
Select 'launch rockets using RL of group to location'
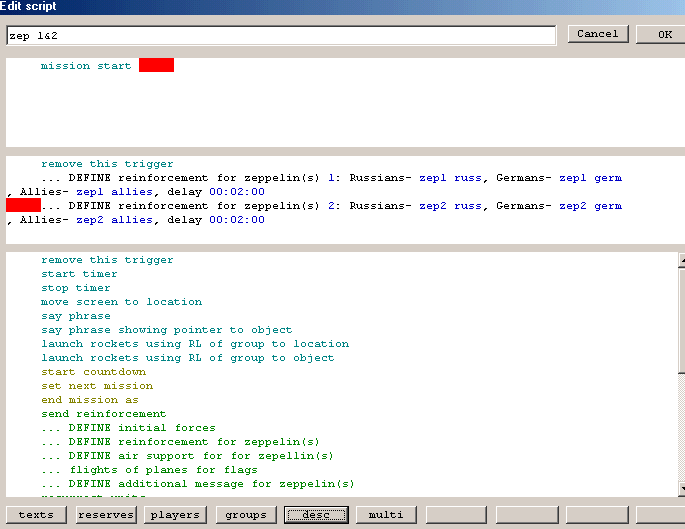point(195,344)
